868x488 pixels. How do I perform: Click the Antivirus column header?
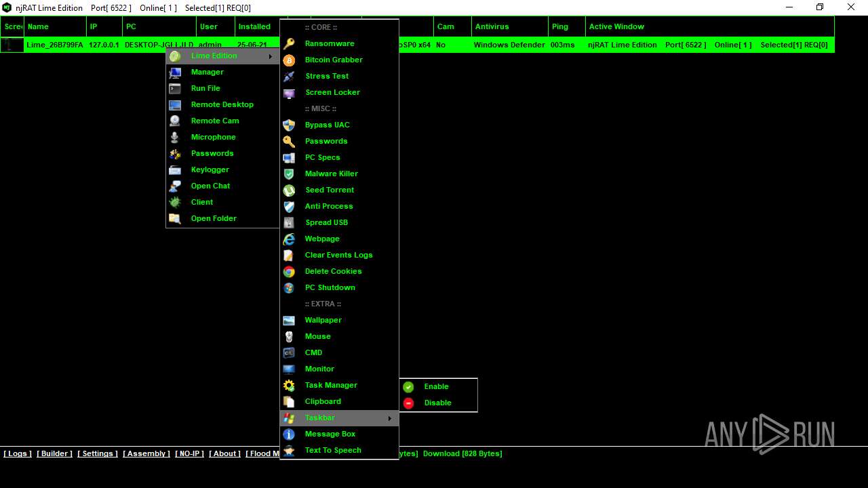point(510,26)
